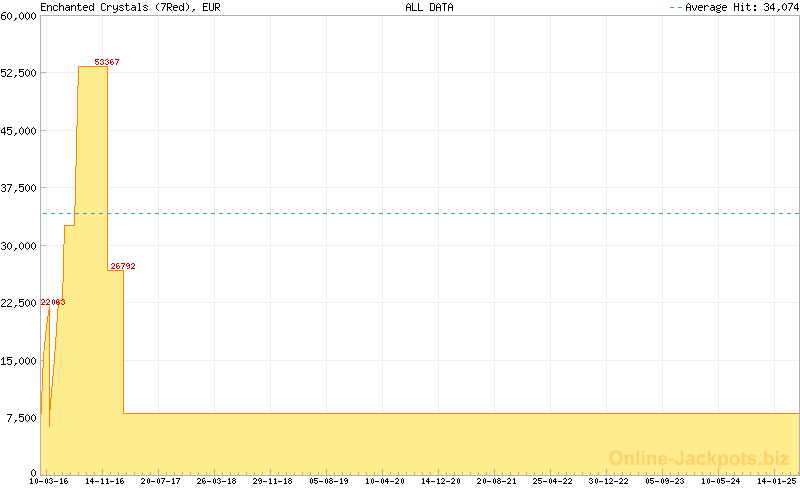Click the 10-04-20 date label
The image size is (800, 490).
[x=385, y=481]
